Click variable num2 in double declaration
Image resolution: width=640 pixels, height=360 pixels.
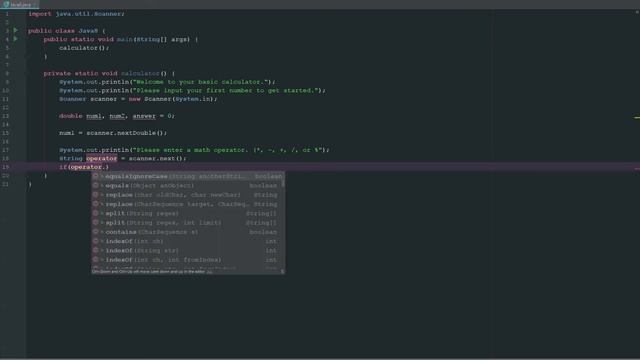pos(117,116)
